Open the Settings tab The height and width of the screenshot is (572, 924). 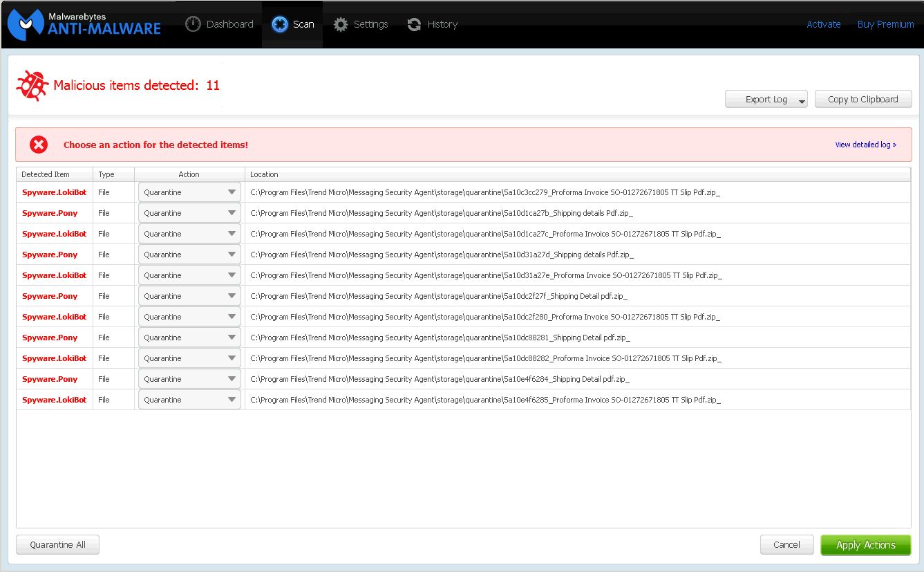360,24
